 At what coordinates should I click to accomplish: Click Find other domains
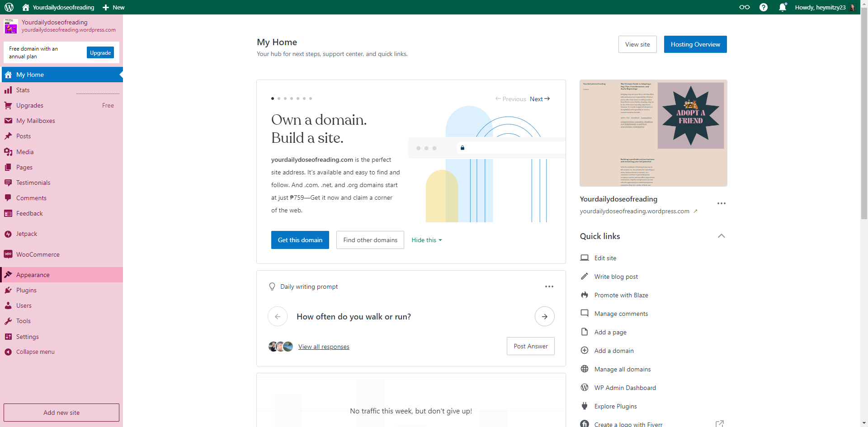[x=370, y=240]
